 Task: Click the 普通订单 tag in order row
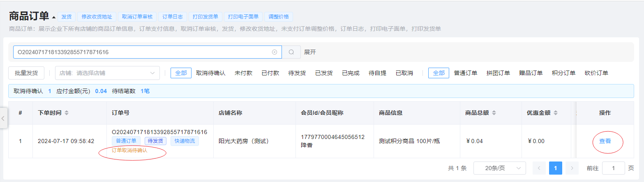(x=126, y=141)
